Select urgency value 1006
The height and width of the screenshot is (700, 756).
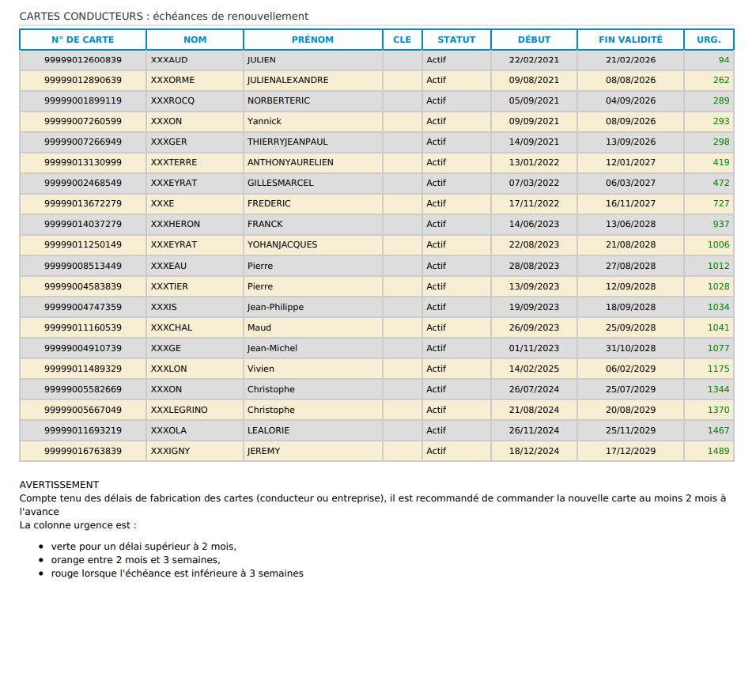click(x=718, y=244)
